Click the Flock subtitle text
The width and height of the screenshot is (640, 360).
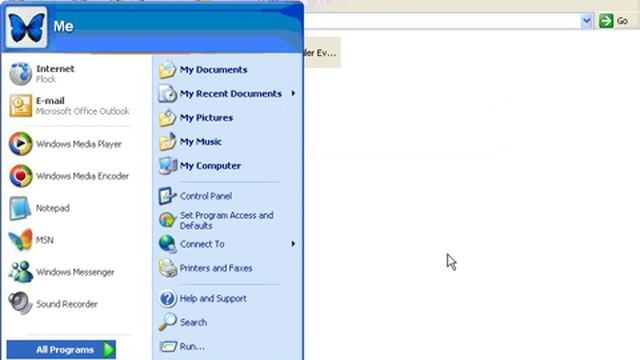46,79
